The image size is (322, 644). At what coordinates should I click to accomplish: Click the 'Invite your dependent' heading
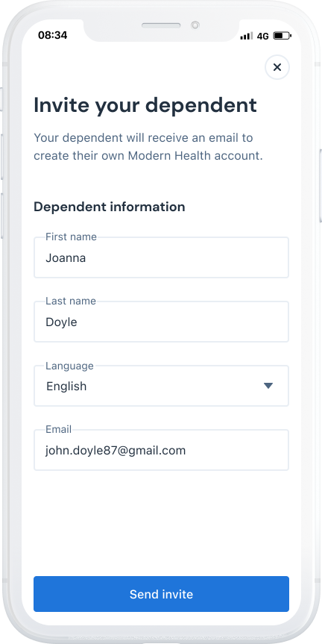(x=145, y=106)
